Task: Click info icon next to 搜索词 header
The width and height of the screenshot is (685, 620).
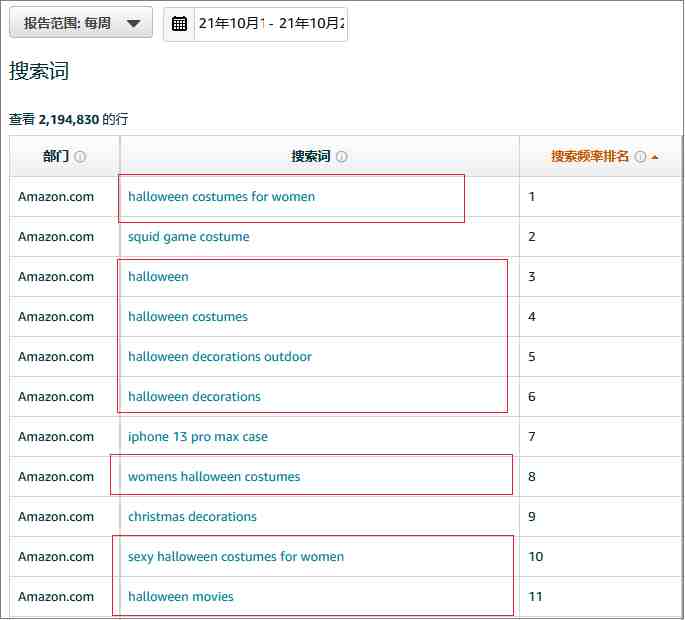Action: click(x=342, y=156)
